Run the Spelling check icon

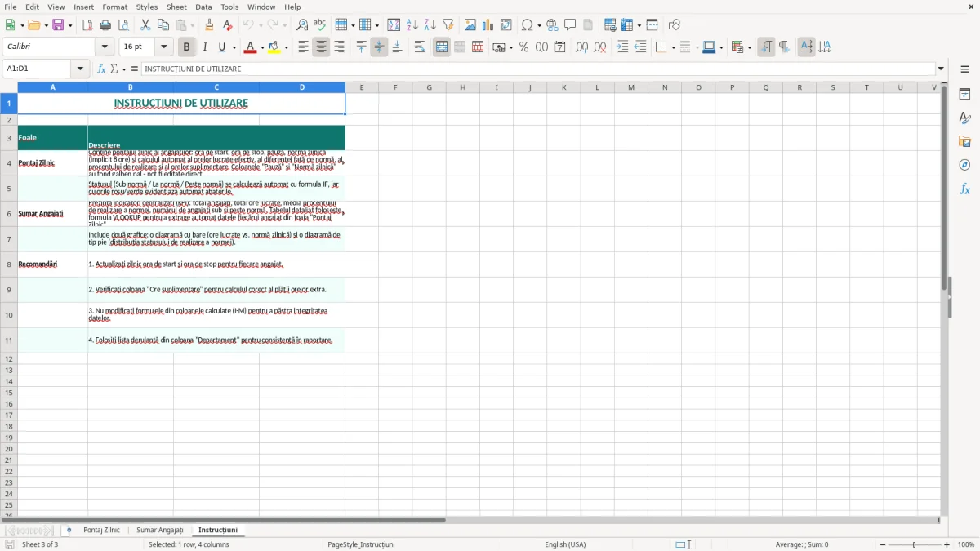coord(320,25)
